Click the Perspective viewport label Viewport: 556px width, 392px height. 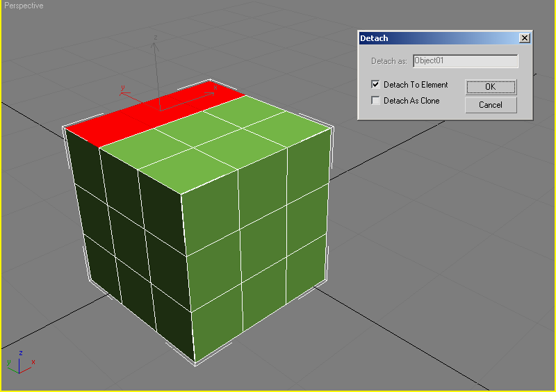tap(24, 6)
